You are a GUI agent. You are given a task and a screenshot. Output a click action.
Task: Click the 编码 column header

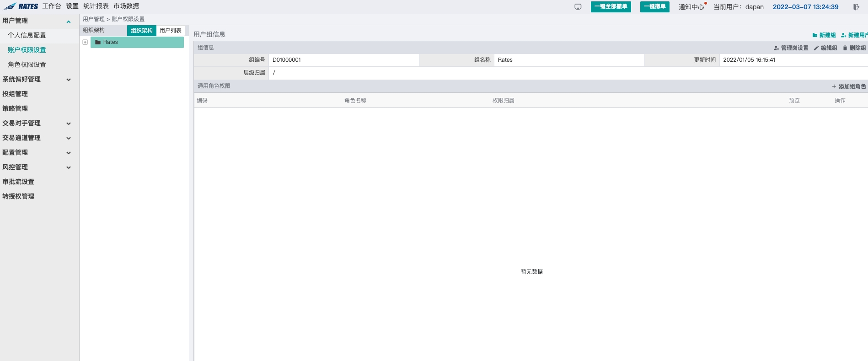[x=202, y=101]
